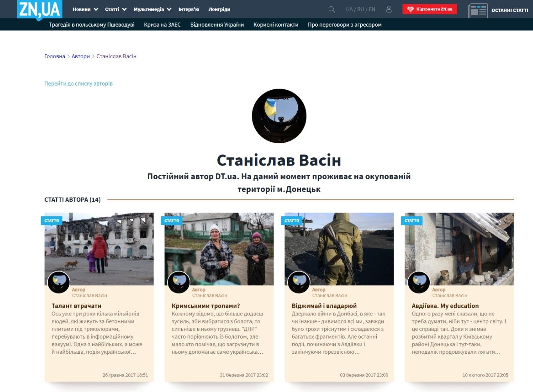Viewport: 533px width, 392px height.
Task: Click date 31 березня 2017 23:02
Action: coord(244,375)
